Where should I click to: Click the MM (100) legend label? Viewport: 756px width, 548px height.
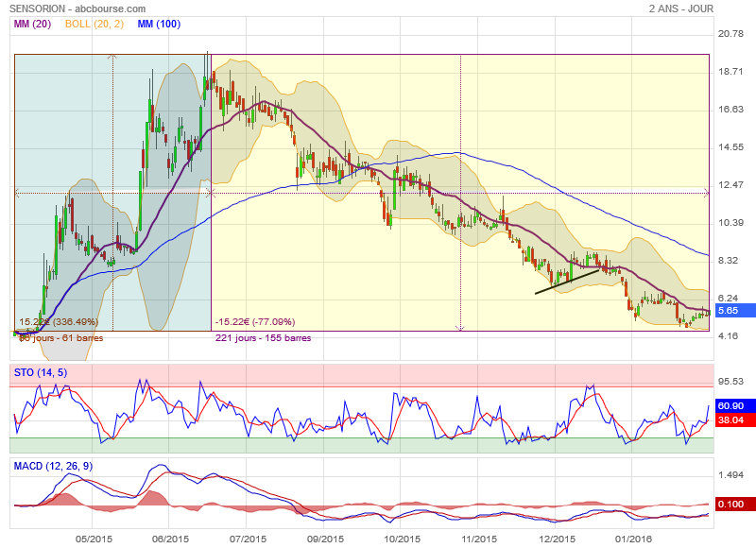[162, 24]
